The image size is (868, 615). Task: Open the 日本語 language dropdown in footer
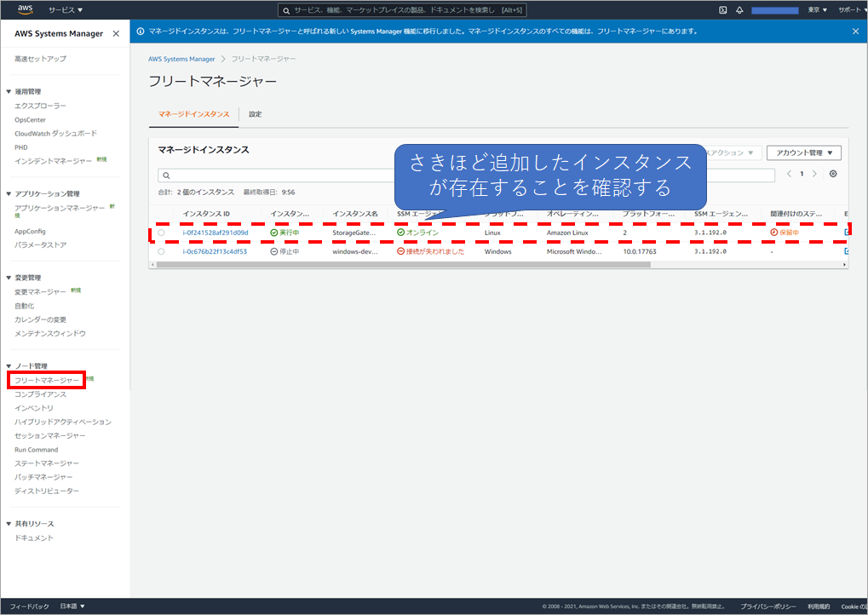[72, 606]
